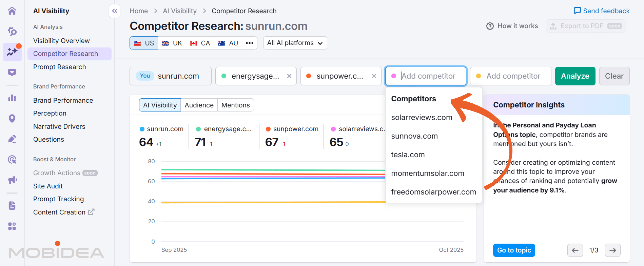The image size is (644, 266).
Task: Open the SEO toolkit icon below Home
Action: pyautogui.click(x=12, y=32)
